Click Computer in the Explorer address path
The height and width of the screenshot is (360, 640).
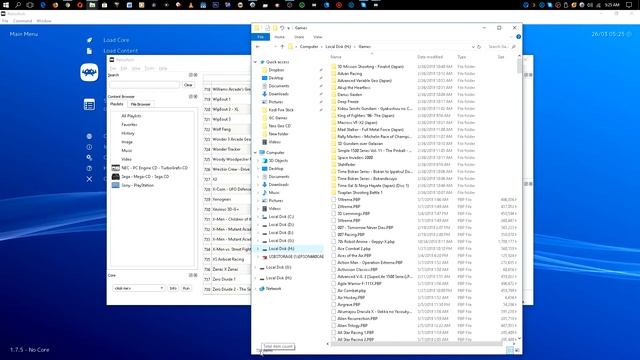(x=309, y=47)
